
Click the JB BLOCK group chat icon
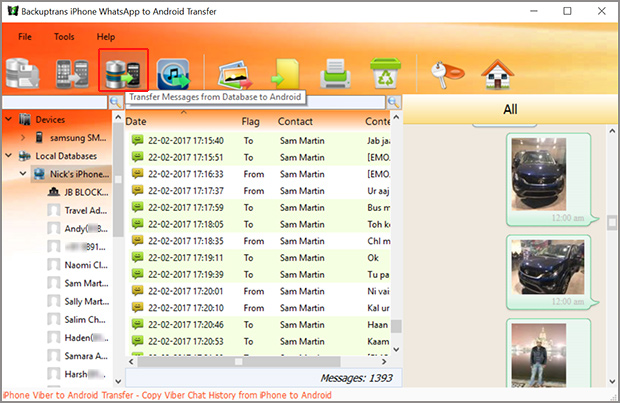coord(54,192)
